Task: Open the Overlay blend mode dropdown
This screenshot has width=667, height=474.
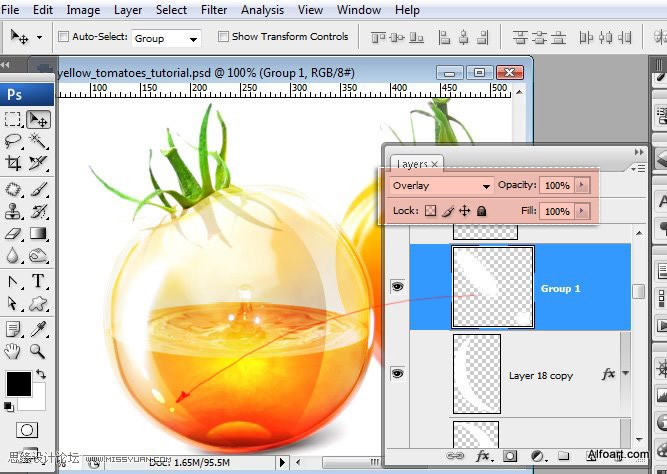Action: 441,186
